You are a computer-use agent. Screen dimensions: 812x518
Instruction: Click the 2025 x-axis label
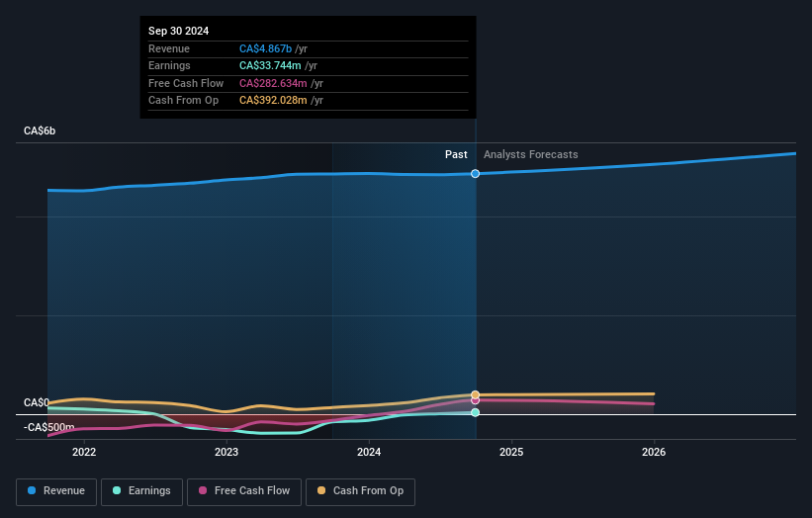511,452
